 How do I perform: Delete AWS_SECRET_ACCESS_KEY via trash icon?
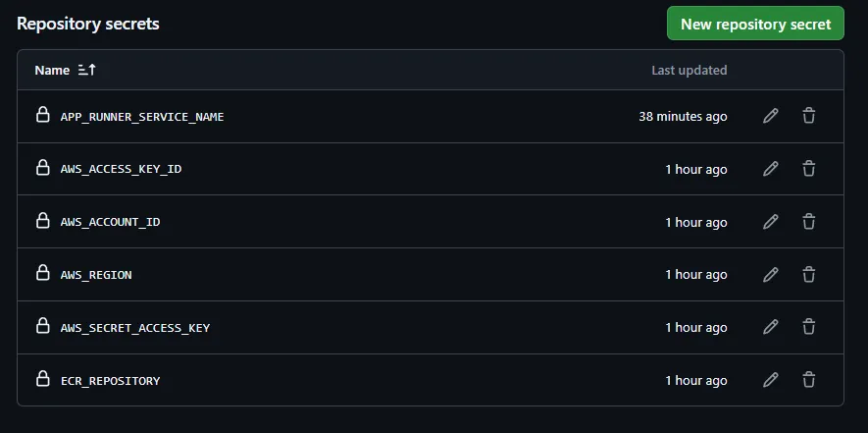point(808,327)
